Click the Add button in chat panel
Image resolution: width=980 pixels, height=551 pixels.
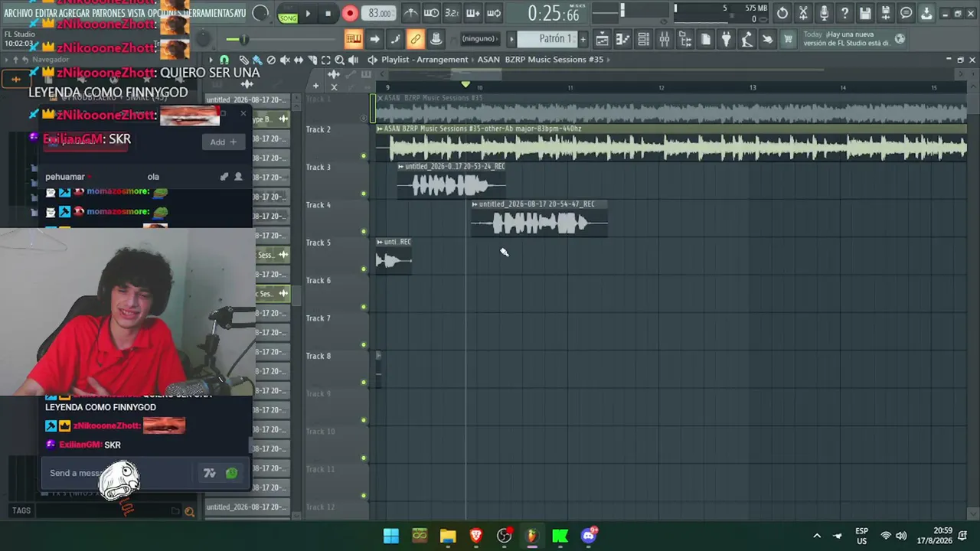(224, 142)
